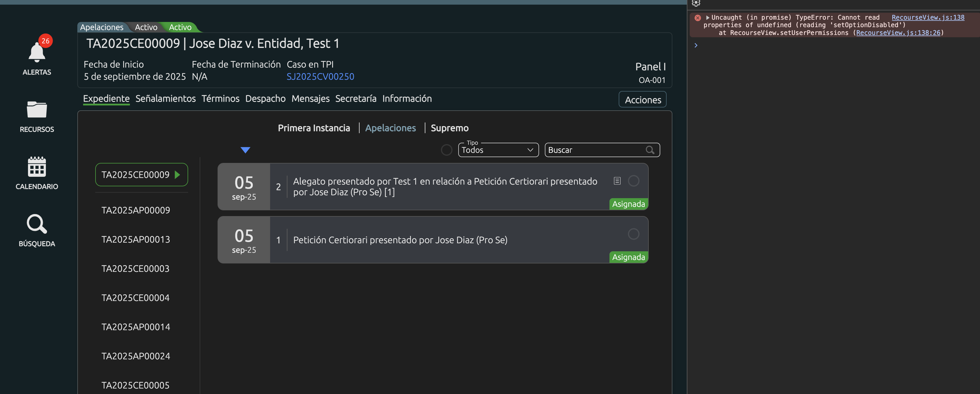Click the red error icon in console
The image size is (980, 394).
click(697, 18)
